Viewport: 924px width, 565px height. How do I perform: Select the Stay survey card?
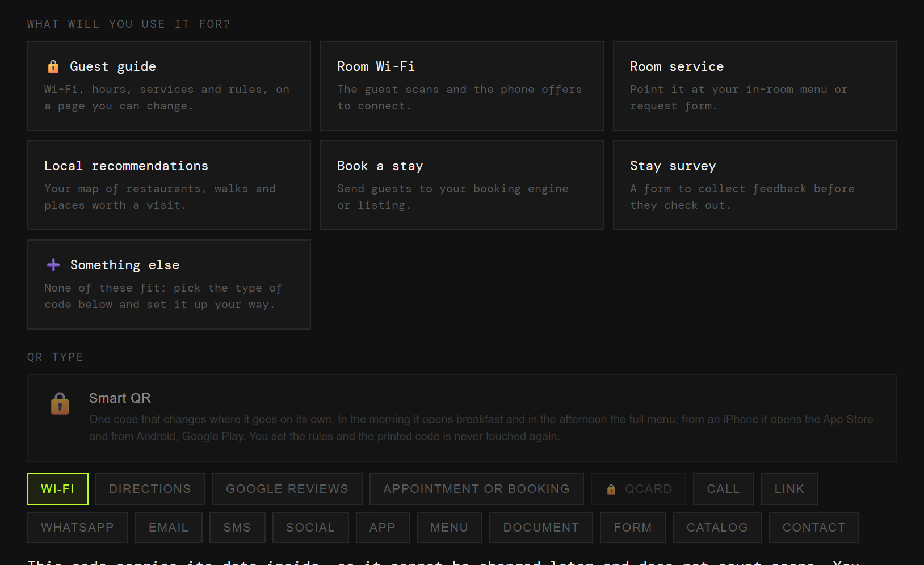tap(755, 185)
